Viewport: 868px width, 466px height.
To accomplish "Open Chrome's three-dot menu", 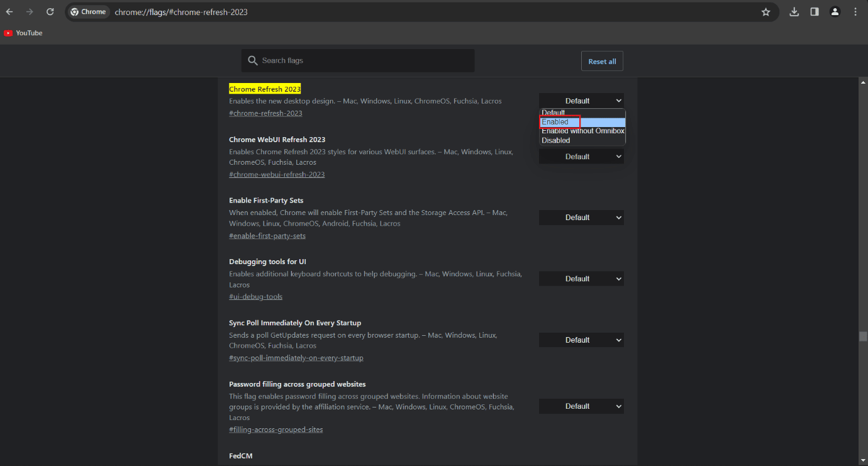I will 855,12.
